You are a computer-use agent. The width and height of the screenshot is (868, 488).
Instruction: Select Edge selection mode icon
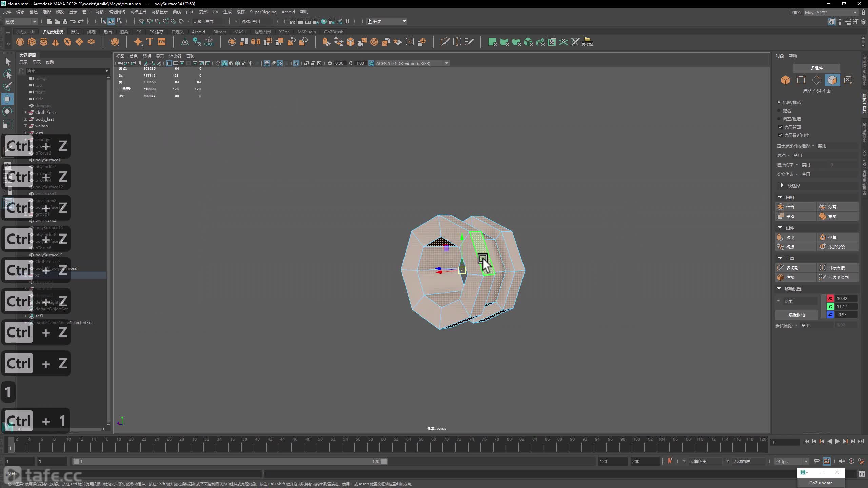click(x=816, y=80)
